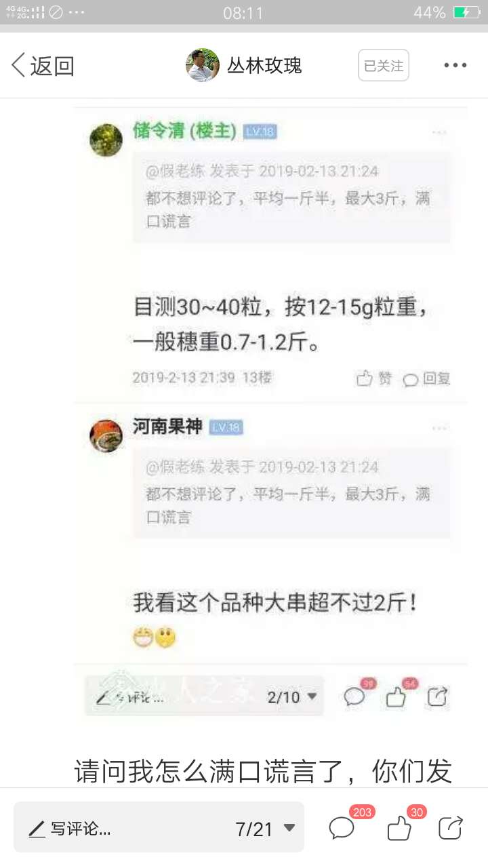Screen dimensions: 488x868
Task: Tap the 回复 bubble under 13楼 comment
Action: (x=426, y=379)
